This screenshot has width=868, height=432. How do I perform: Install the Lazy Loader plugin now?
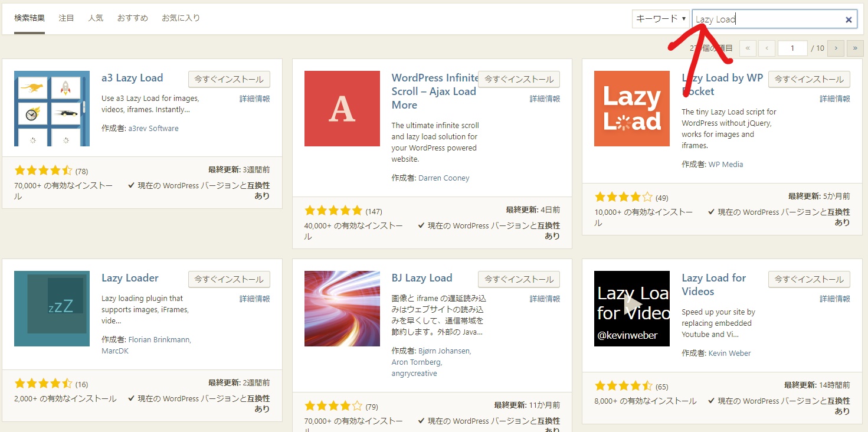point(229,279)
